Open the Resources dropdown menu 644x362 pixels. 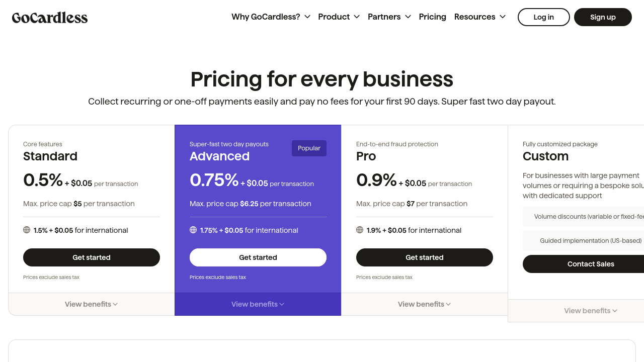click(479, 17)
